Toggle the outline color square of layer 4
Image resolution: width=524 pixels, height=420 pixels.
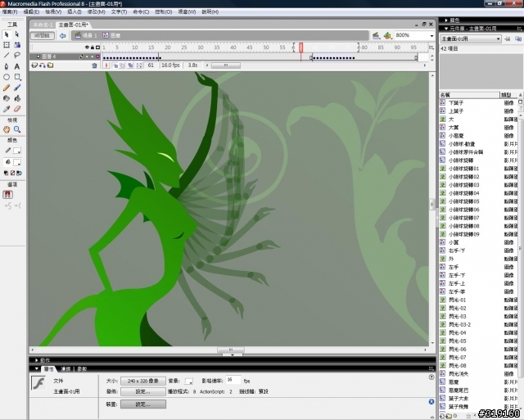pos(97,56)
